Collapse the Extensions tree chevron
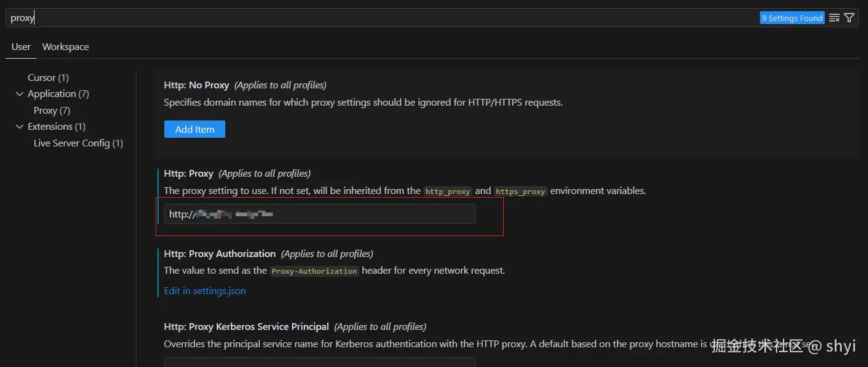The height and width of the screenshot is (367, 868). [x=19, y=127]
